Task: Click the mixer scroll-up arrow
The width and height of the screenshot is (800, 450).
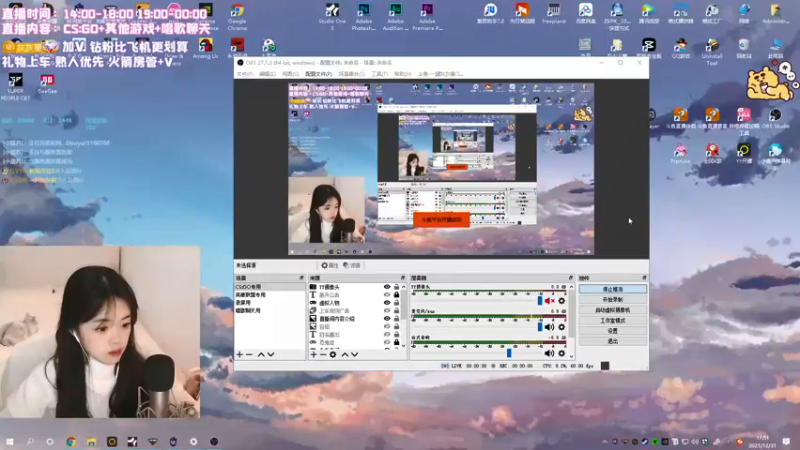Action: point(571,287)
